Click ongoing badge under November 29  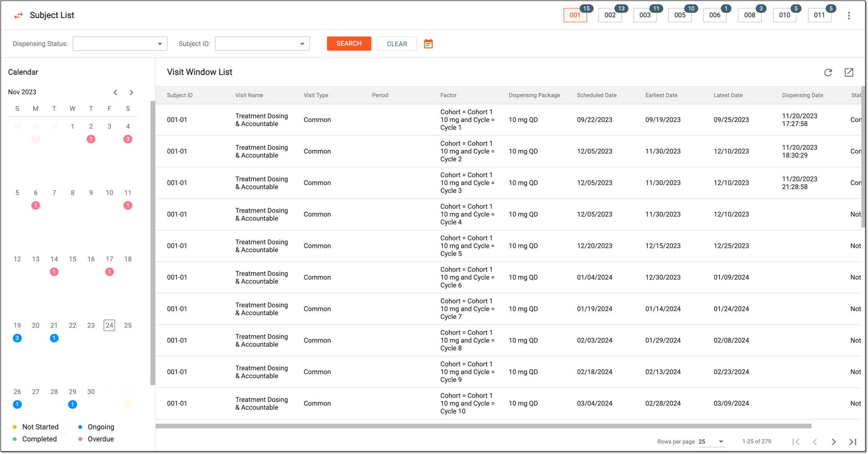click(72, 404)
